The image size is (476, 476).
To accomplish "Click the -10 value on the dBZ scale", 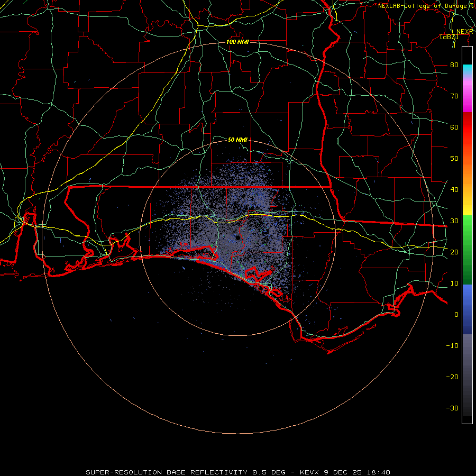I will 452,346.
